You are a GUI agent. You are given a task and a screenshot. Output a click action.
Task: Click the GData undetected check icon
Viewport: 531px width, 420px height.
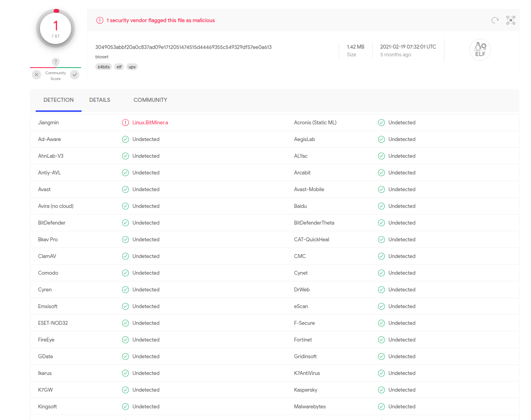125,356
